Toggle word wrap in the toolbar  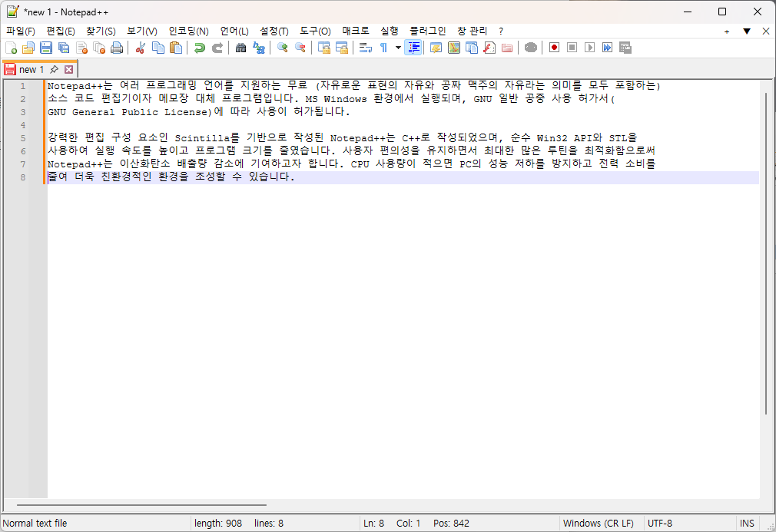366,48
